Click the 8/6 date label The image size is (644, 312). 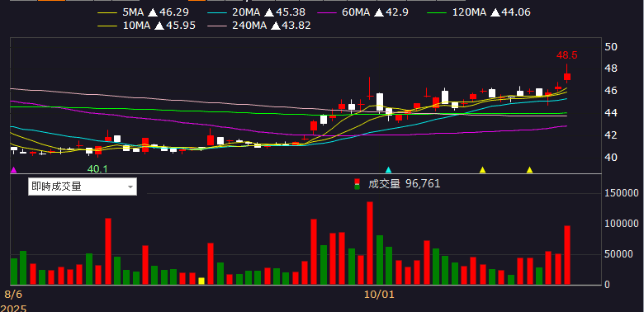pyautogui.click(x=12, y=295)
